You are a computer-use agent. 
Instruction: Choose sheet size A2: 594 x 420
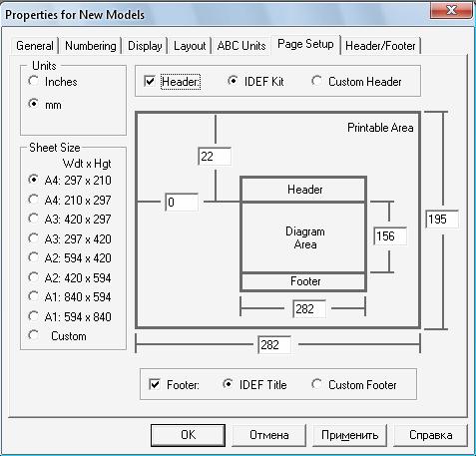tap(70, 258)
